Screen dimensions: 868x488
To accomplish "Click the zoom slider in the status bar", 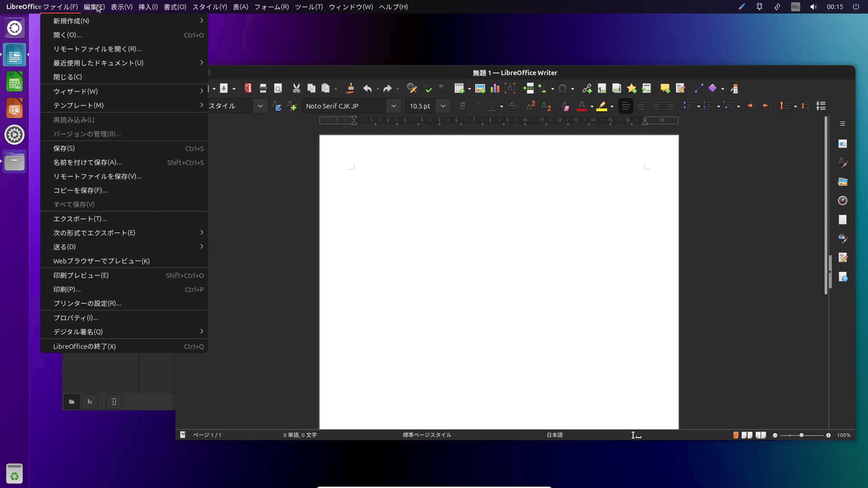I will (x=801, y=435).
